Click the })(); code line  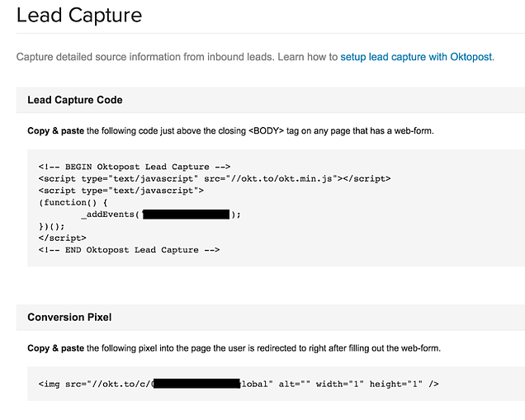(51, 226)
